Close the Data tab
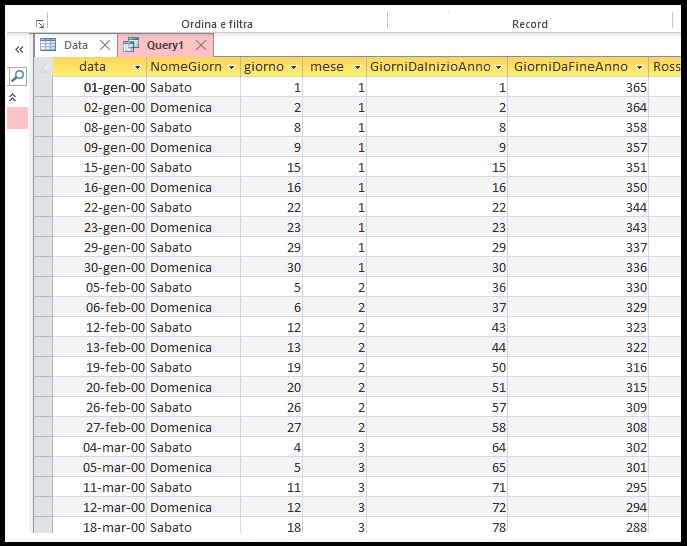Screen dimensions: 687x546 pyautogui.click(x=105, y=45)
